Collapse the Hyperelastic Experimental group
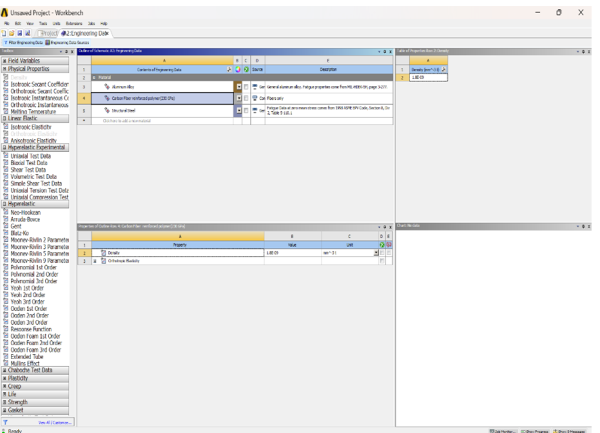The height and width of the screenshot is (433, 600). (x=5, y=147)
